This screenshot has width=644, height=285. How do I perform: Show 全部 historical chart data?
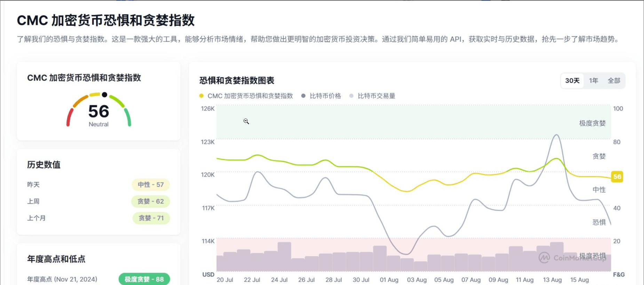614,81
